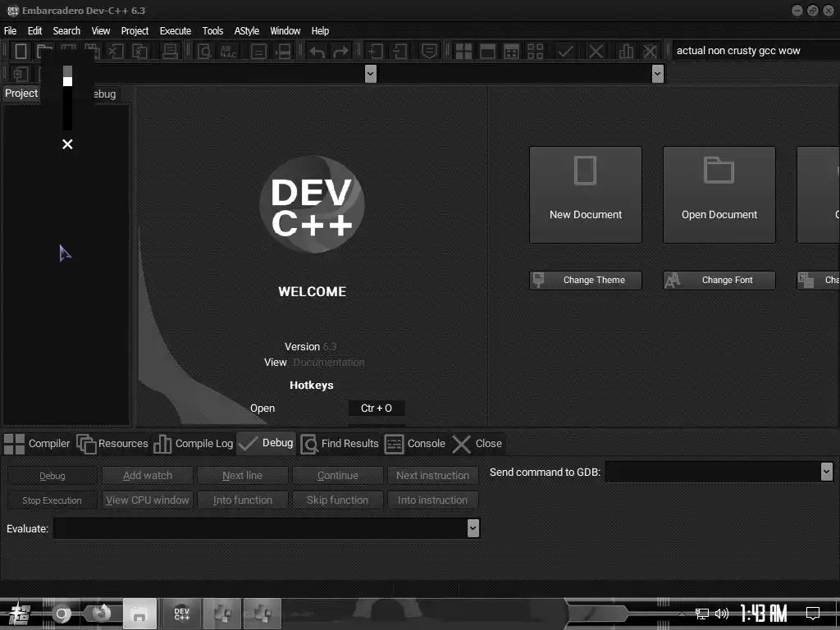Viewport: 840px width, 630px height.
Task: Click the New Document tile
Action: pos(586,195)
